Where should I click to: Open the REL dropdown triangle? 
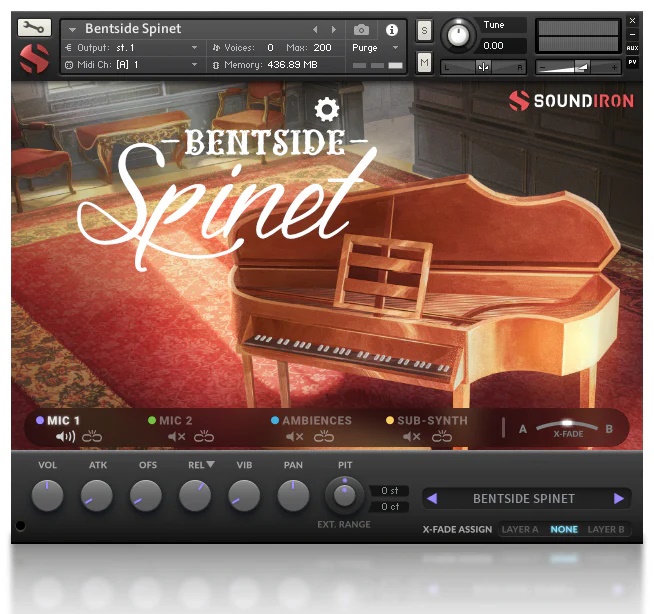click(210, 464)
